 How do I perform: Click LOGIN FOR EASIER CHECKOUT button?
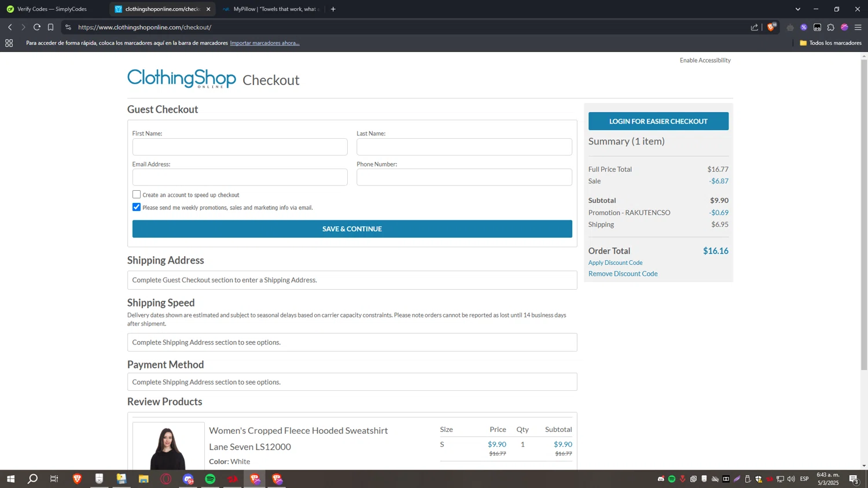click(659, 121)
